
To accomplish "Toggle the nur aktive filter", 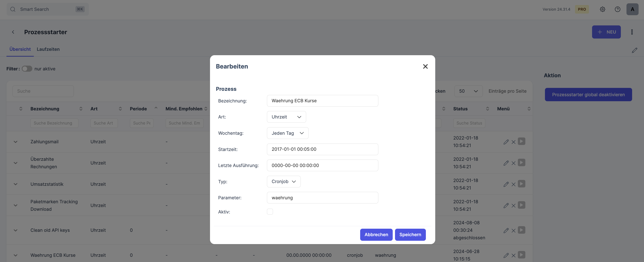I will pyautogui.click(x=27, y=69).
